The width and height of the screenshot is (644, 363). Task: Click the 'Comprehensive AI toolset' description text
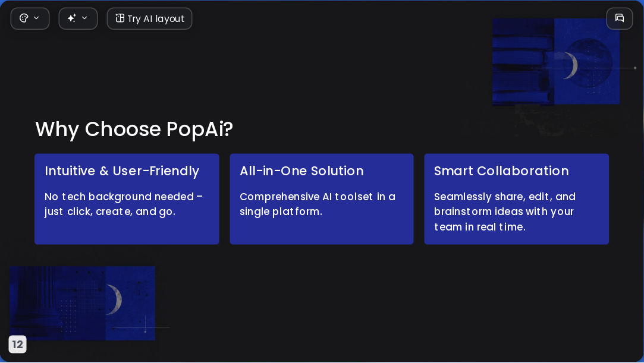pyautogui.click(x=318, y=204)
